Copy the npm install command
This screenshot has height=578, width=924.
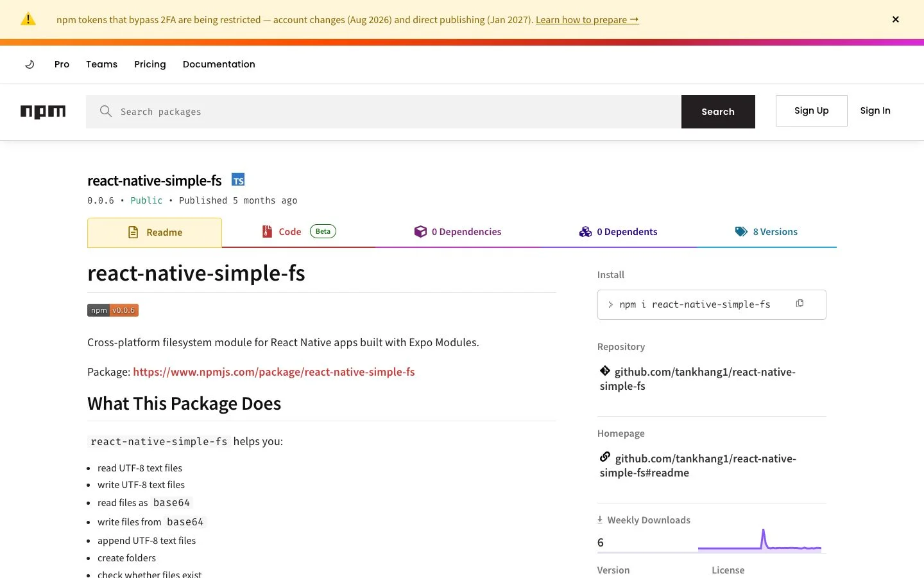(x=800, y=303)
